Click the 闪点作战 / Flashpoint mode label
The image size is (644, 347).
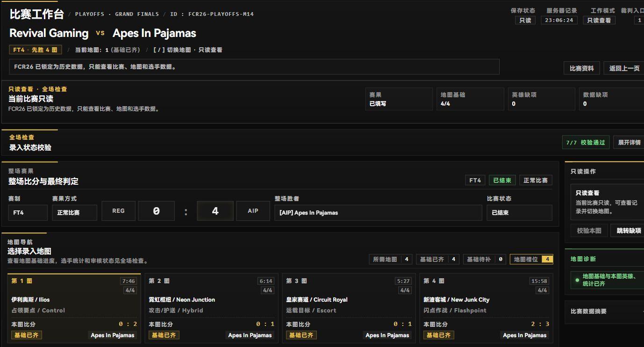(x=455, y=311)
